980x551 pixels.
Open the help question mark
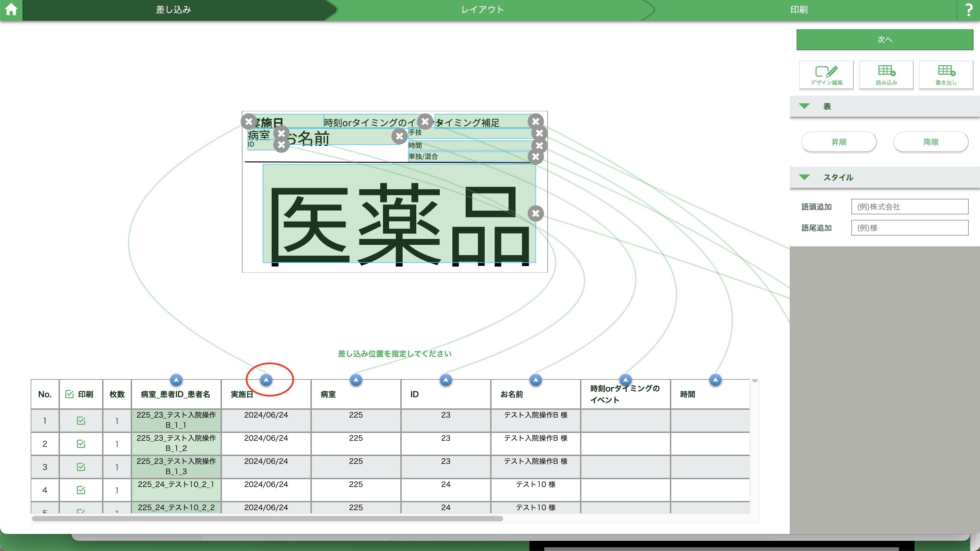969,10
